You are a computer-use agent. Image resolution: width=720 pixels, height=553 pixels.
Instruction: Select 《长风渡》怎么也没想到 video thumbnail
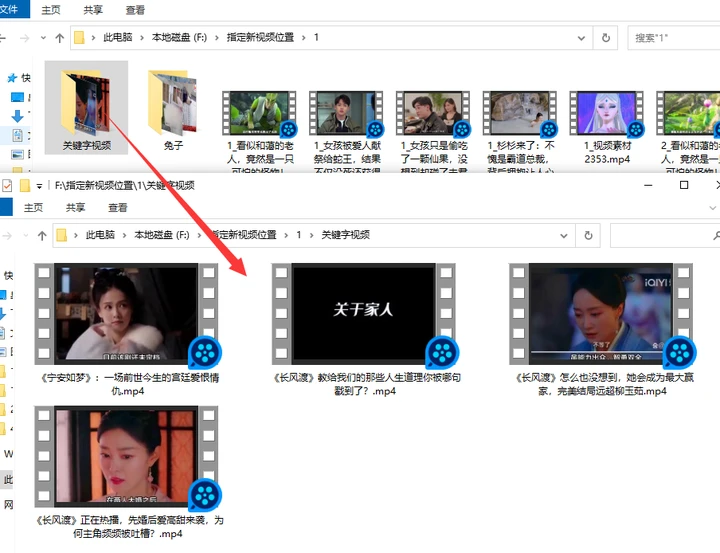pos(602,315)
